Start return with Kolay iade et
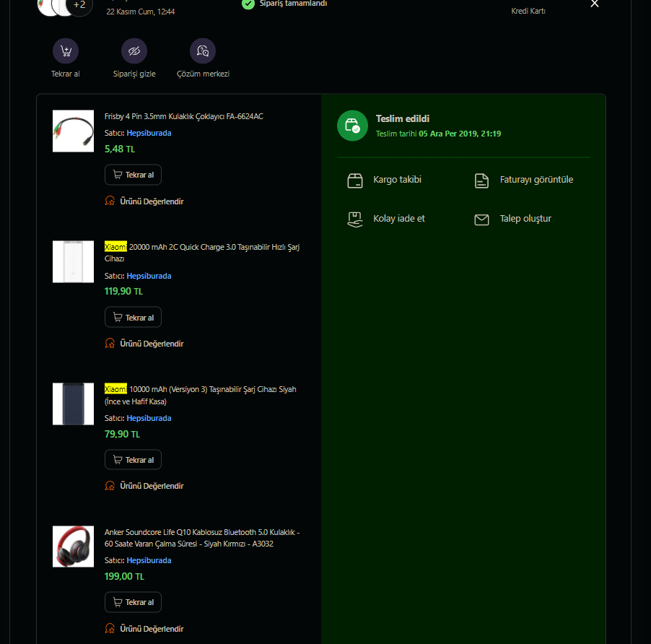This screenshot has width=651, height=644. point(385,219)
